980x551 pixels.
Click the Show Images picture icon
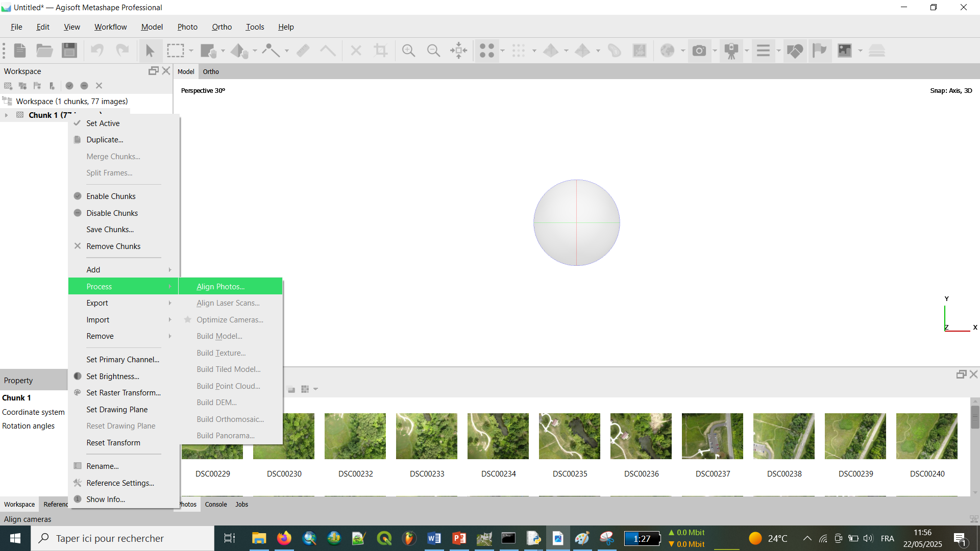845,51
